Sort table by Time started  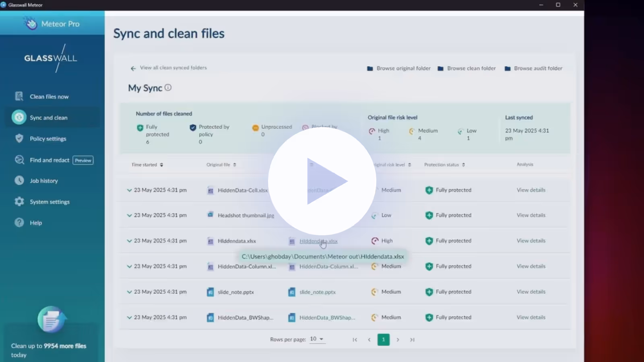[147, 165]
